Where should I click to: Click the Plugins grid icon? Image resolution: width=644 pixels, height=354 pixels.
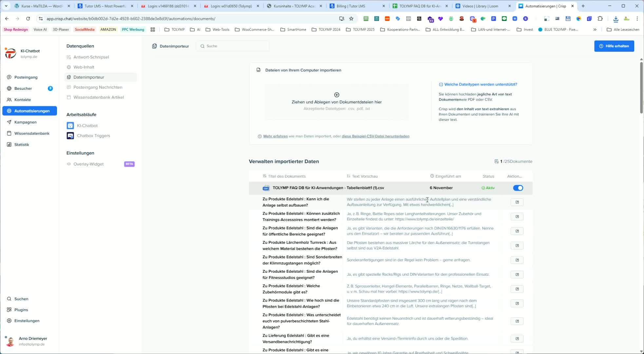point(9,310)
